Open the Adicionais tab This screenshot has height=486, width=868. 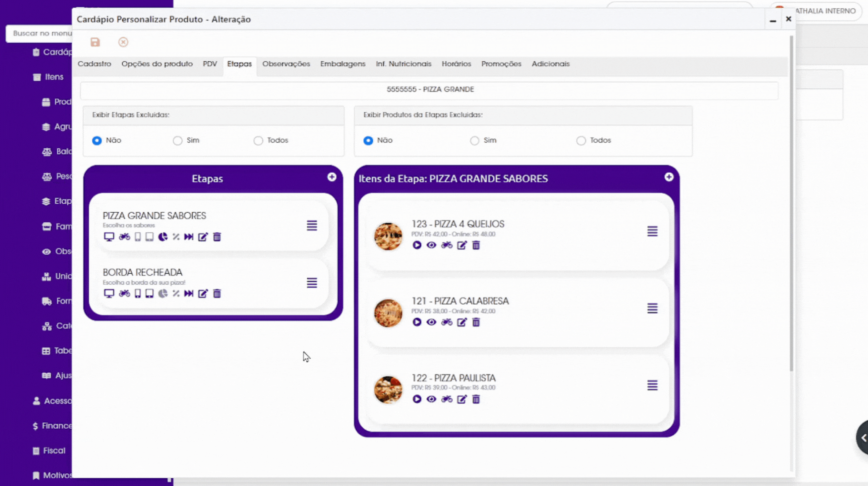pos(550,64)
